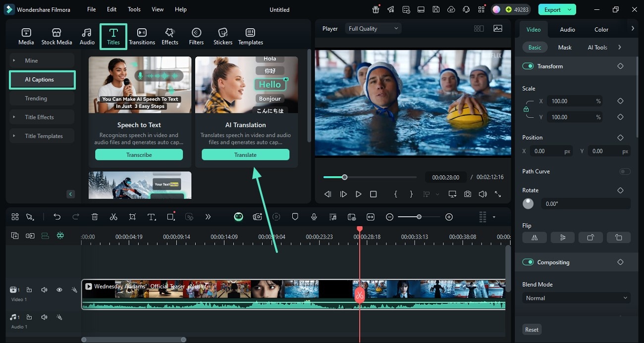Open the Templates tab
The width and height of the screenshot is (644, 343).
[251, 37]
